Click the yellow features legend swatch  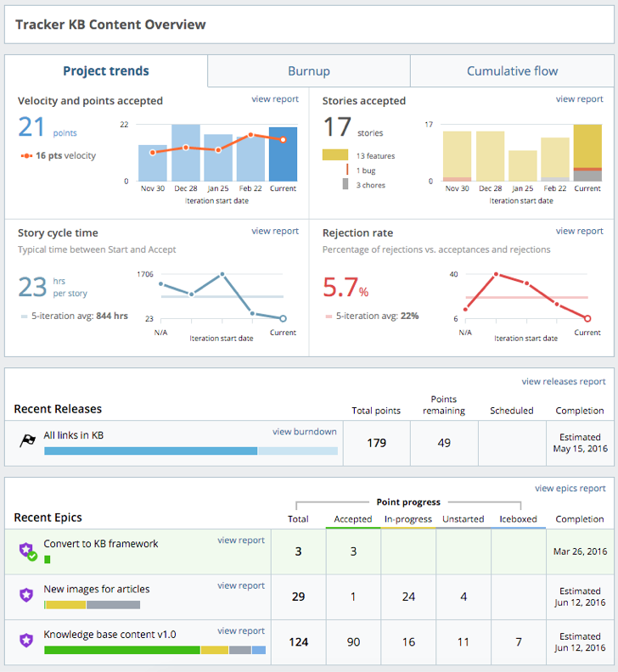point(334,155)
